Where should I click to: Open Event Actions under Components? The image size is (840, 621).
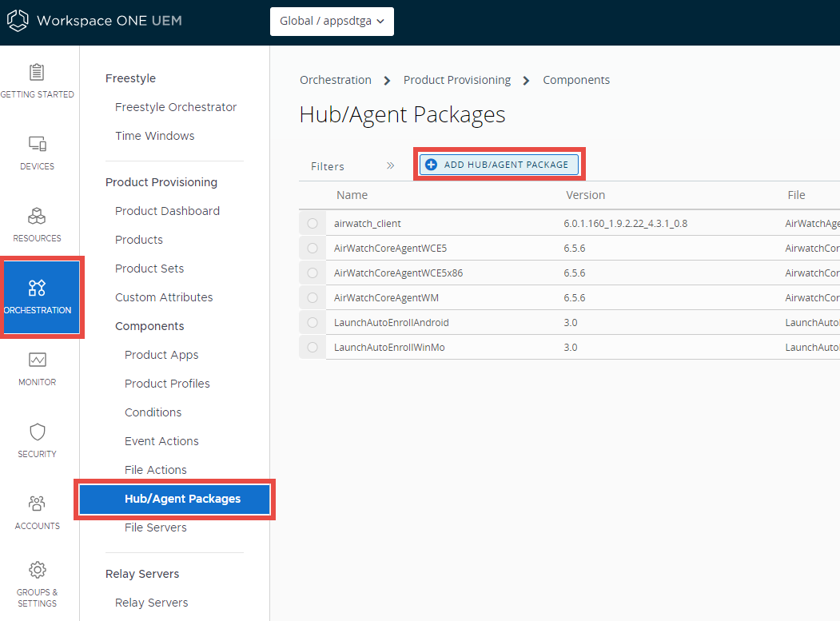(161, 441)
